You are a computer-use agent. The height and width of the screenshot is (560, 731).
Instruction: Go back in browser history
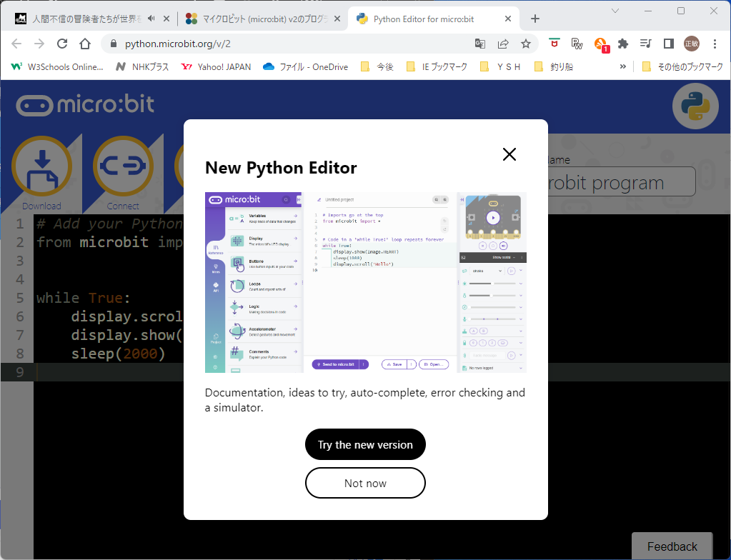(16, 44)
